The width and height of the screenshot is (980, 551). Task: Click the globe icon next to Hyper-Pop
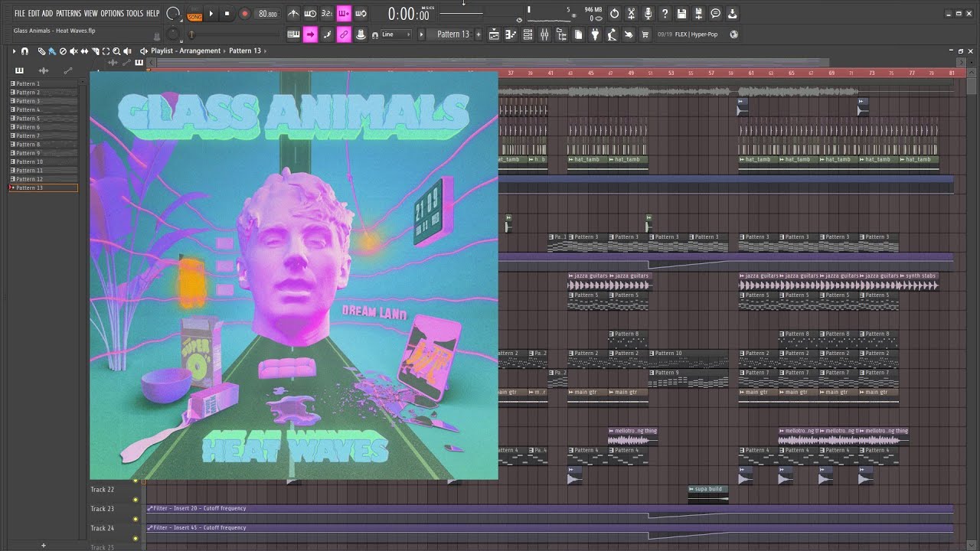[733, 34]
